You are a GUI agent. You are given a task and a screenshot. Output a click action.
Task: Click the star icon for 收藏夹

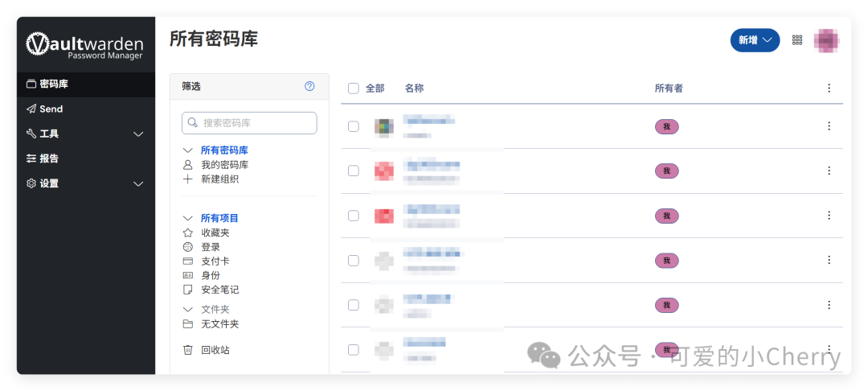pyautogui.click(x=187, y=233)
